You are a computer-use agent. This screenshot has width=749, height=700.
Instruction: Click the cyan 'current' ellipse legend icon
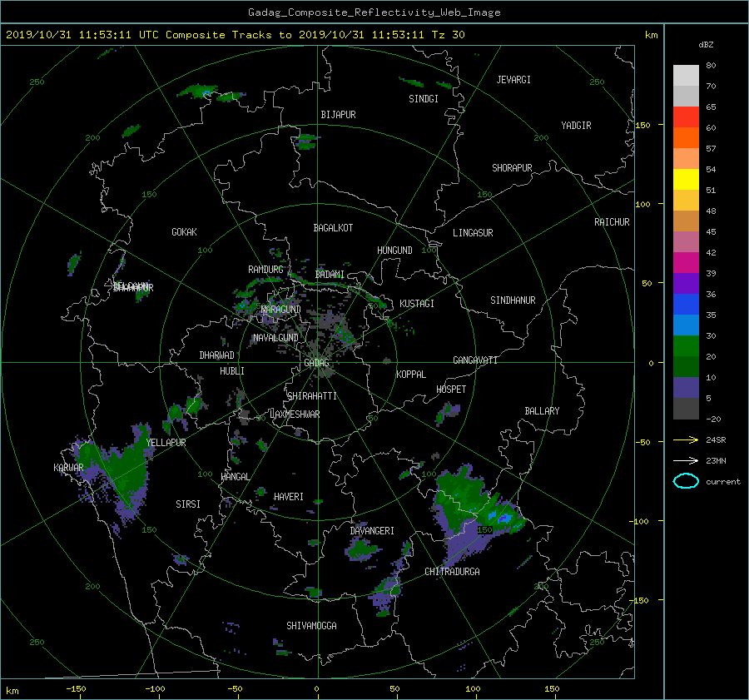[686, 481]
